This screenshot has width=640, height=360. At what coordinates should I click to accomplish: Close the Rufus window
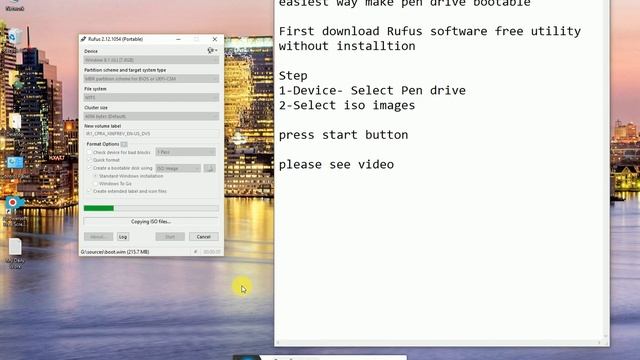pos(215,39)
